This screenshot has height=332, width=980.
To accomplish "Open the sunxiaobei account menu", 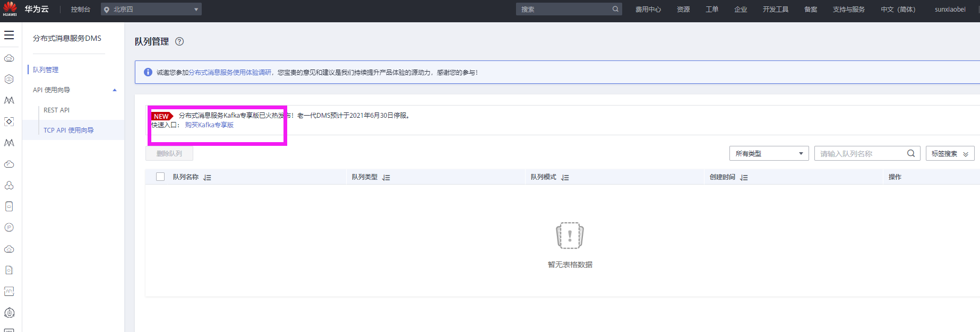I will (950, 10).
